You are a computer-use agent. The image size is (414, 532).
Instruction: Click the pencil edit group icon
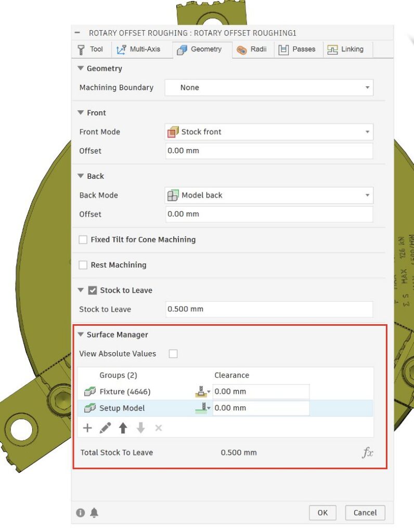coord(105,428)
